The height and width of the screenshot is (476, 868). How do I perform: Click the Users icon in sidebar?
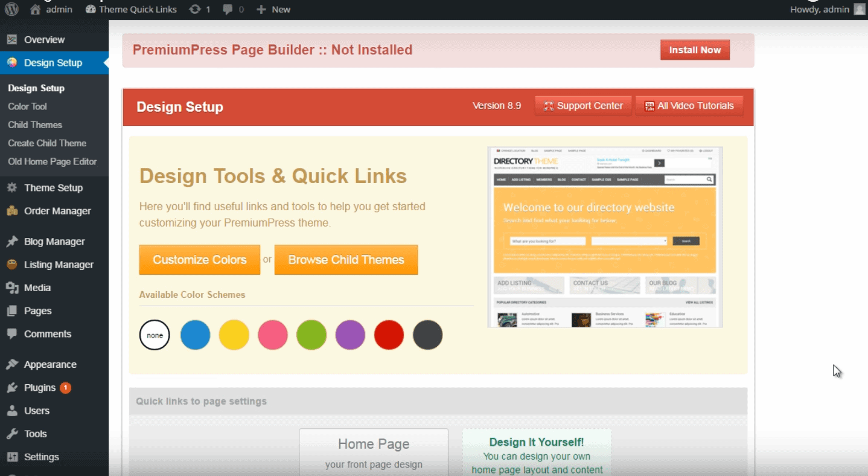11,411
